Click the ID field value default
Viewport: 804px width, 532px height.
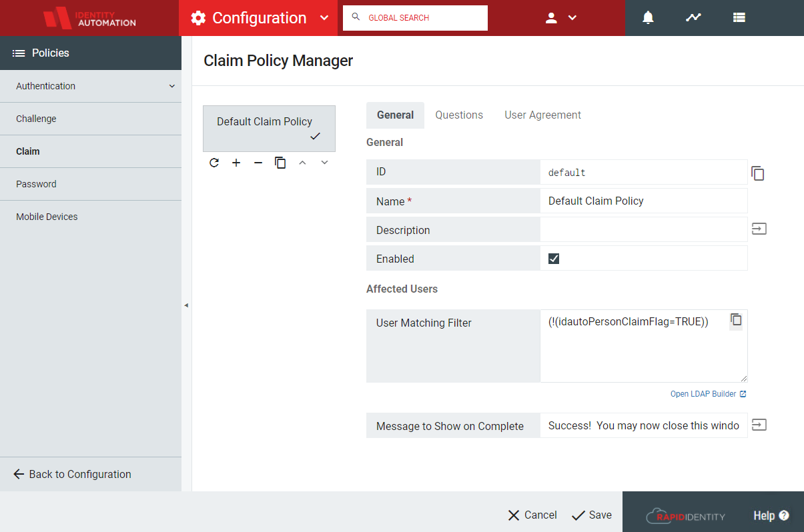tap(644, 172)
